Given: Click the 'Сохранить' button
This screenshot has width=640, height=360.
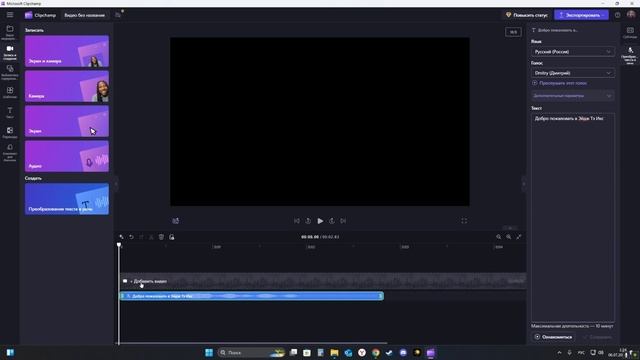Looking at the screenshot, I should click(597, 337).
